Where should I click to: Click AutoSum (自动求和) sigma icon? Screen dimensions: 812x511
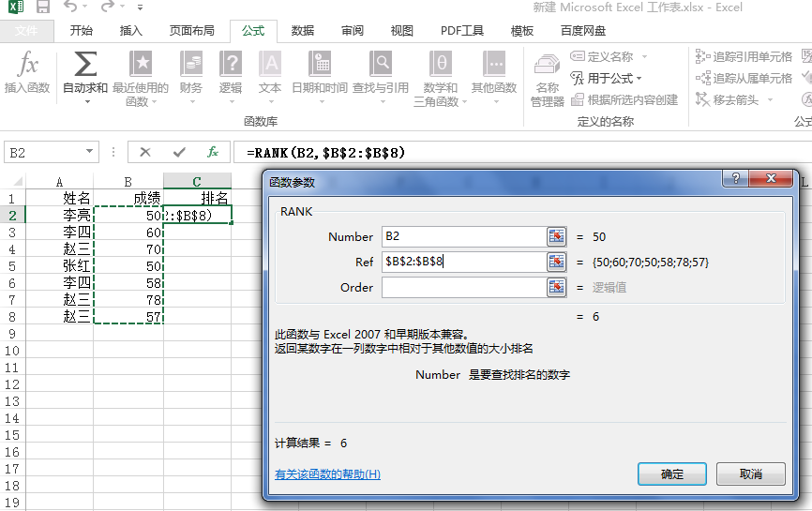click(x=85, y=64)
